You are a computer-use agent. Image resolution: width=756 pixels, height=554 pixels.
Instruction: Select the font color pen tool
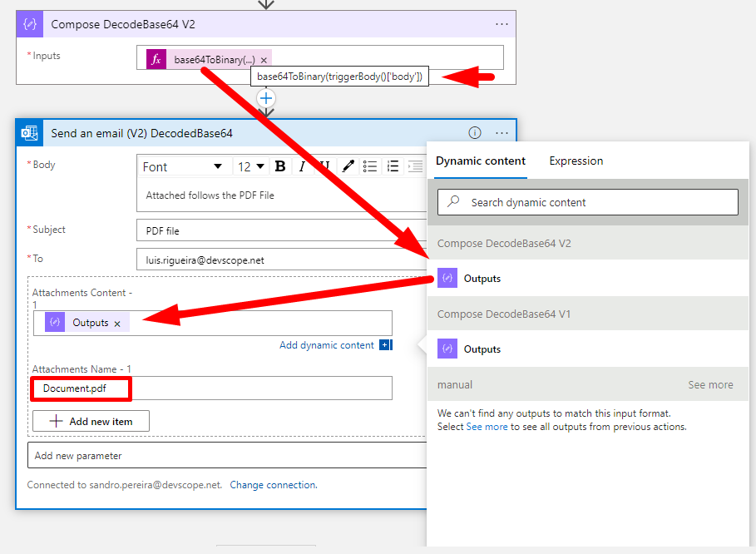(348, 166)
